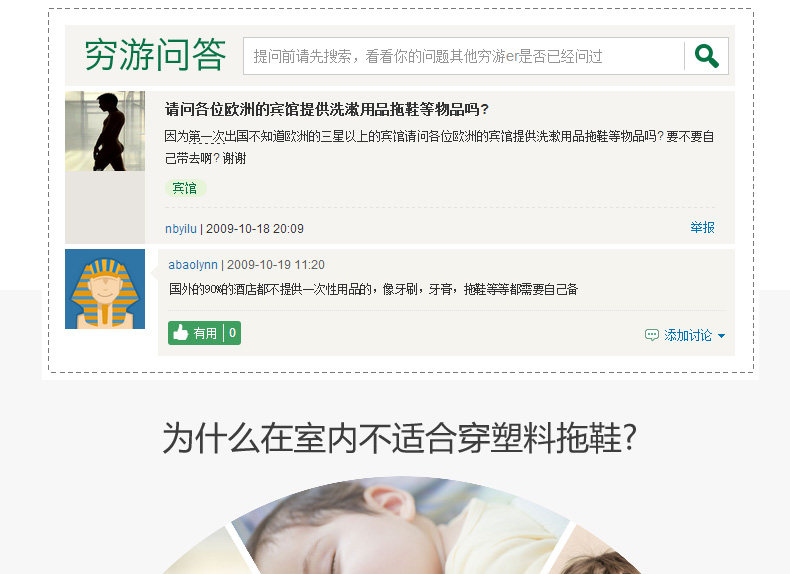The image size is (790, 574).
Task: Open the hotel toiletries question title
Action: pos(326,109)
